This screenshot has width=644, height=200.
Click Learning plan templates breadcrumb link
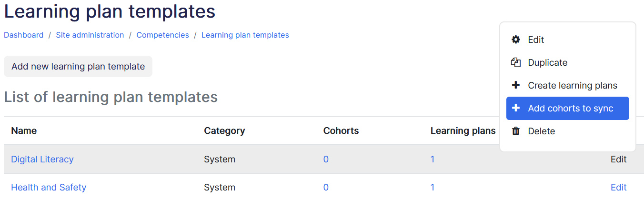[x=245, y=35]
